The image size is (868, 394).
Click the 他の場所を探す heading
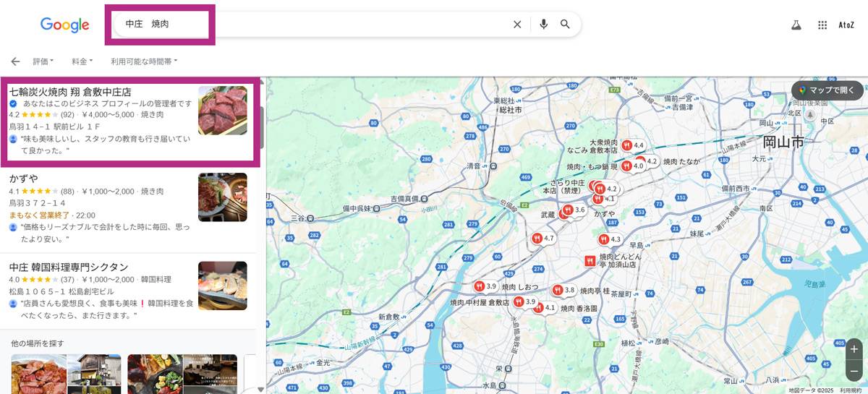38,343
